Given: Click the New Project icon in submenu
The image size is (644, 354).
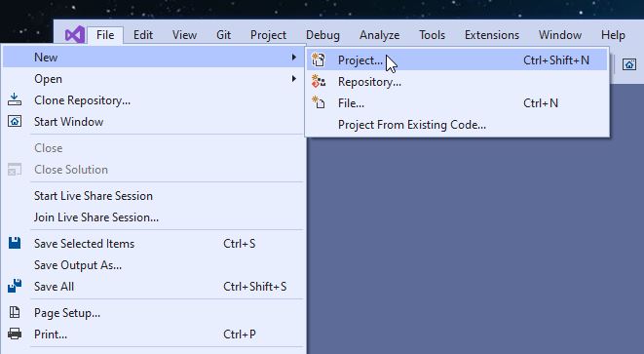Looking at the screenshot, I should [x=319, y=60].
